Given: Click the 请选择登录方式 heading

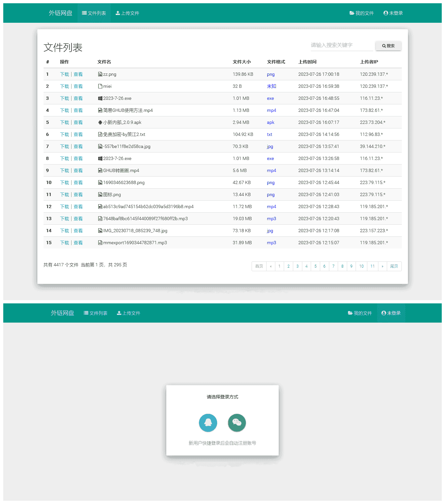Looking at the screenshot, I should pyautogui.click(x=222, y=397).
